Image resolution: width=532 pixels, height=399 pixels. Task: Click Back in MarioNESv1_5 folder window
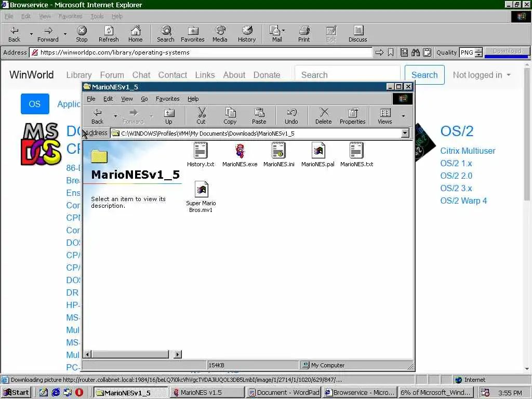coord(97,116)
